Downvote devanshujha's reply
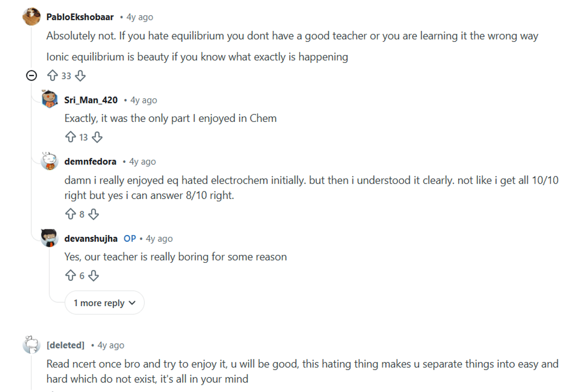Screen dimensions: 585x392 pyautogui.click(x=94, y=275)
